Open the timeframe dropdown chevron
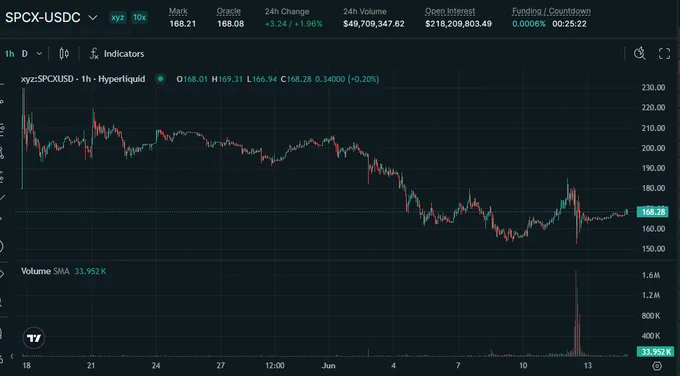Image resolution: width=680 pixels, height=376 pixels. coord(39,54)
